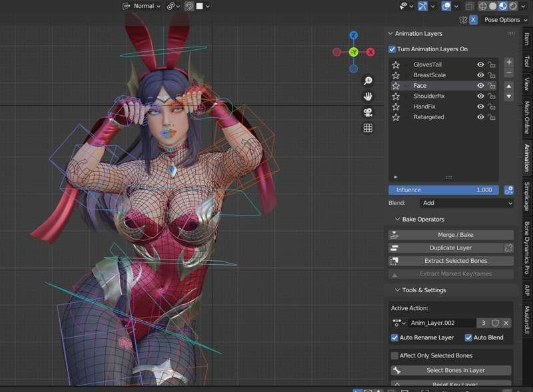Toggle X-axis mirror button
The image size is (533, 392).
[x=473, y=20]
